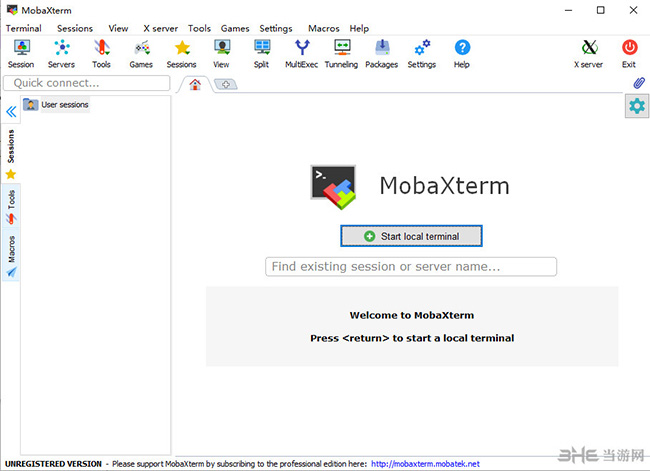Open the Session toolbar icon

click(21, 53)
